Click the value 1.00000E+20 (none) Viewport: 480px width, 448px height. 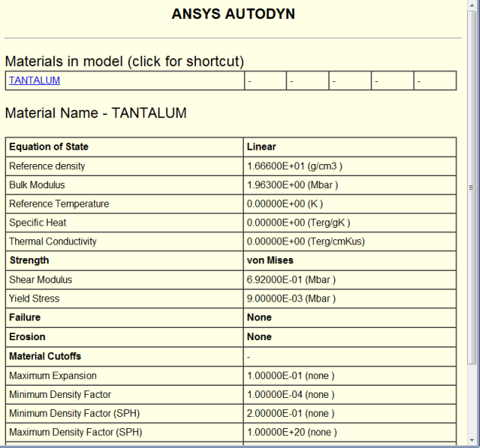click(x=292, y=432)
